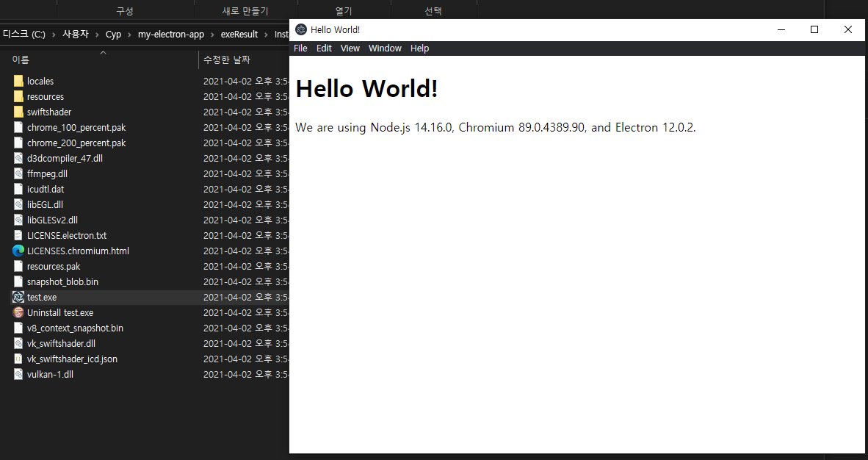Click the ffmpeg.dll file icon
The width and height of the screenshot is (868, 460).
[x=18, y=173]
